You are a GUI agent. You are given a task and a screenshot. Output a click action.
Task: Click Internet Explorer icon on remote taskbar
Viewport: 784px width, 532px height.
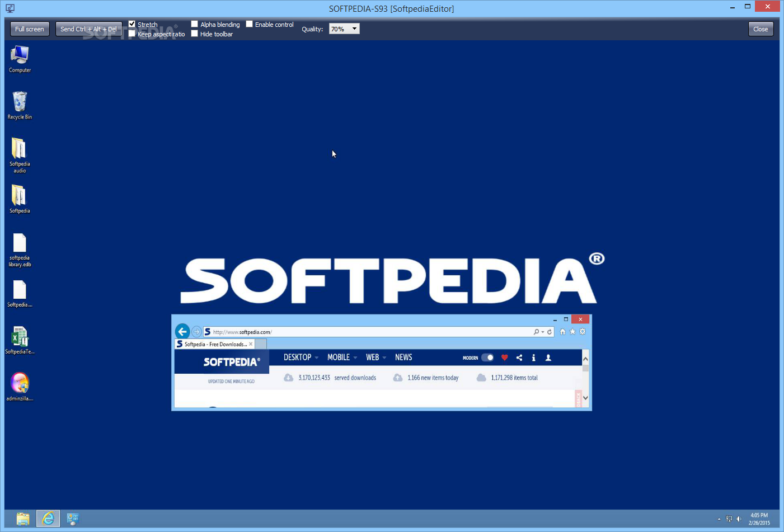click(48, 519)
